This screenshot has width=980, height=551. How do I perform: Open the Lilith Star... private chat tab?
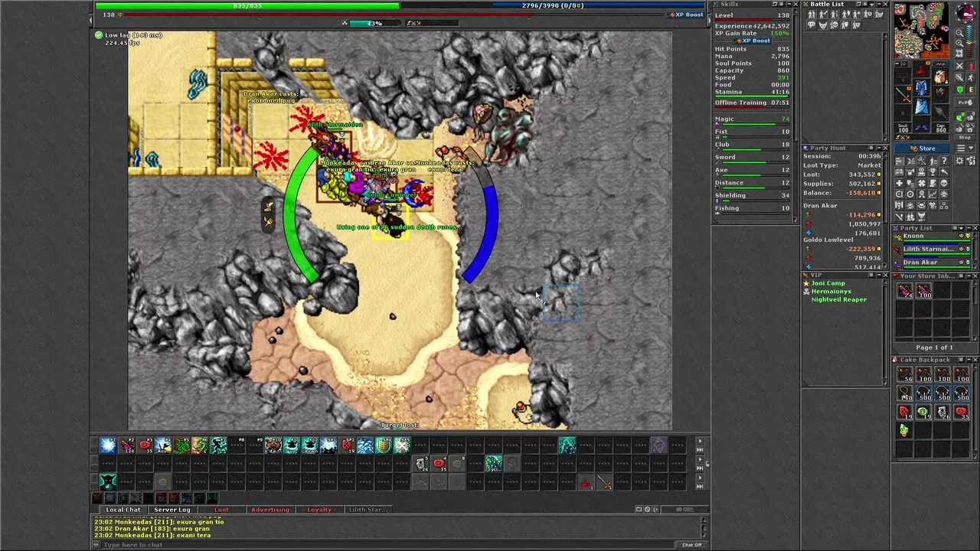[368, 510]
